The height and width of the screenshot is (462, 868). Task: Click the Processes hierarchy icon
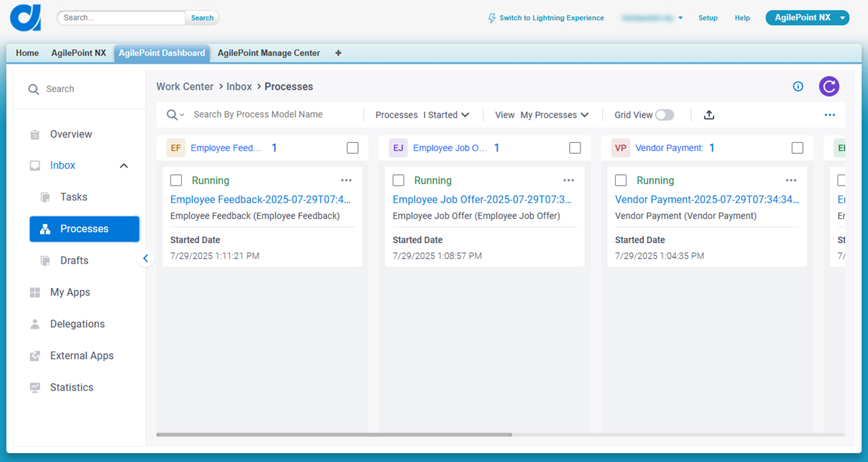click(45, 229)
